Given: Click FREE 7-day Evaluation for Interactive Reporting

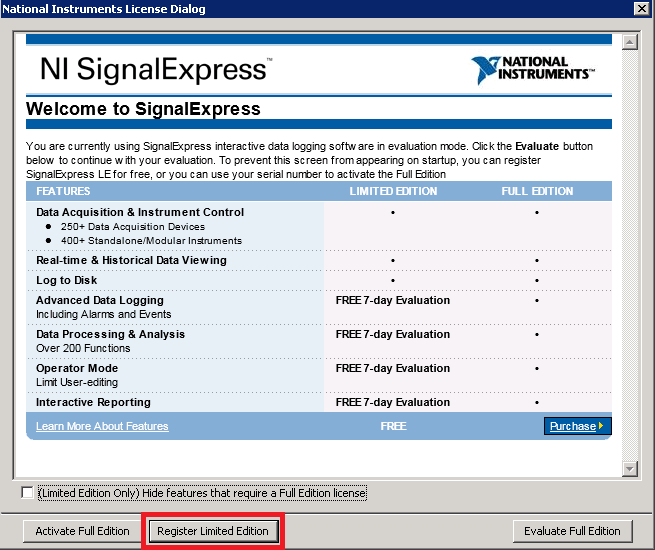Looking at the screenshot, I should 393,402.
